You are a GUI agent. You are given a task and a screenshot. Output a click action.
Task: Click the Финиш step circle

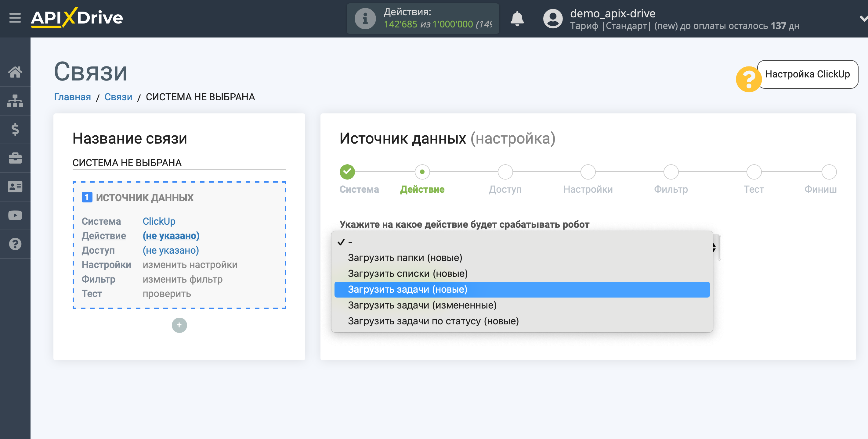point(829,172)
